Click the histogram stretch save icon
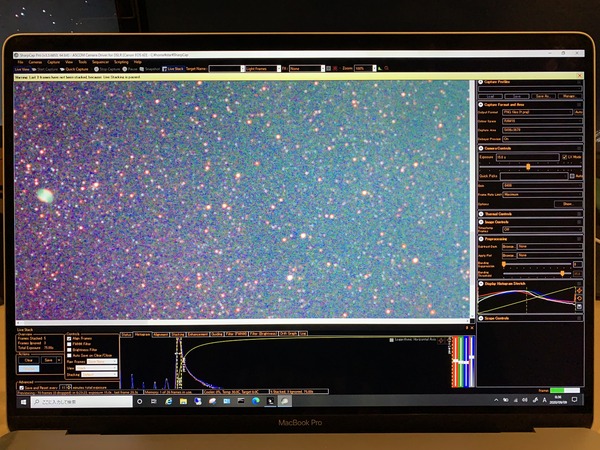The height and width of the screenshot is (450, 600). coord(579,307)
